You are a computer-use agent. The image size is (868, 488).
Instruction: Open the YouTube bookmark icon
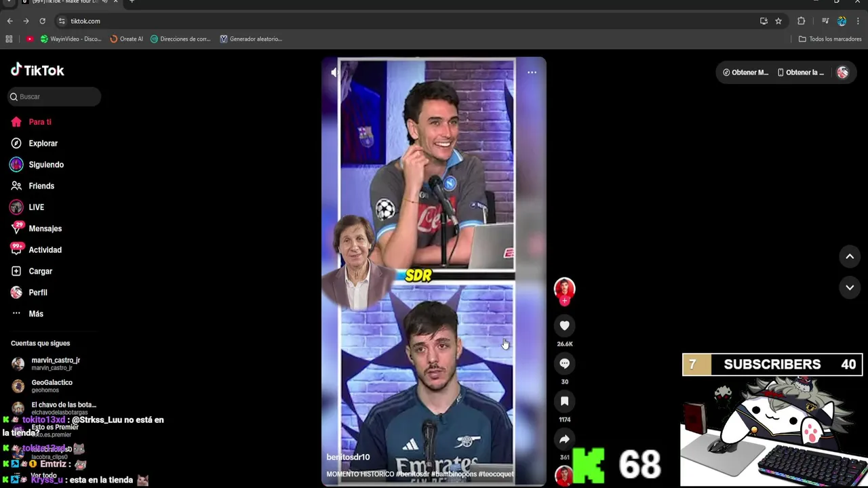click(x=29, y=39)
